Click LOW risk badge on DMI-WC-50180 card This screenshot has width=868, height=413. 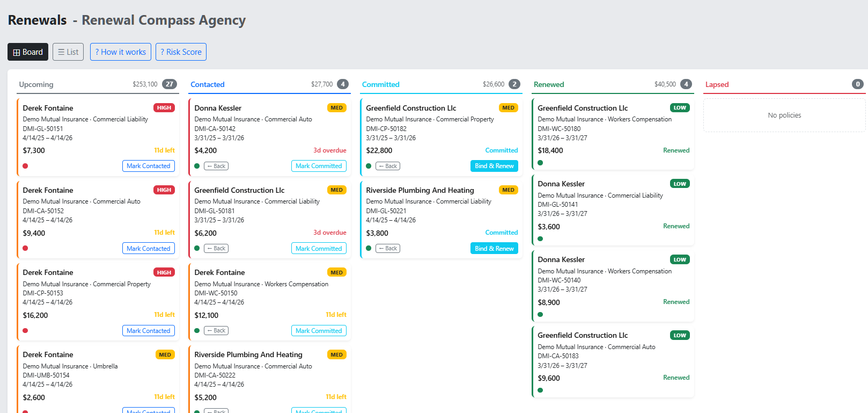680,108
